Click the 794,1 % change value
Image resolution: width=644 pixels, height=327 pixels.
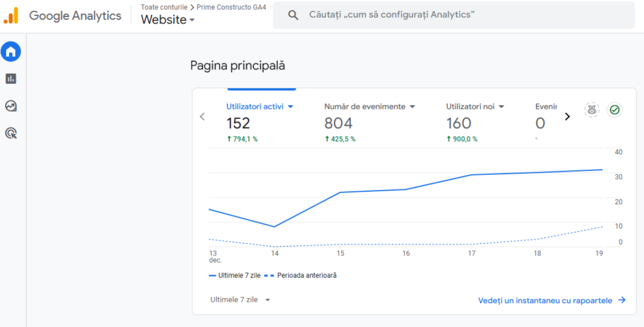click(x=242, y=139)
